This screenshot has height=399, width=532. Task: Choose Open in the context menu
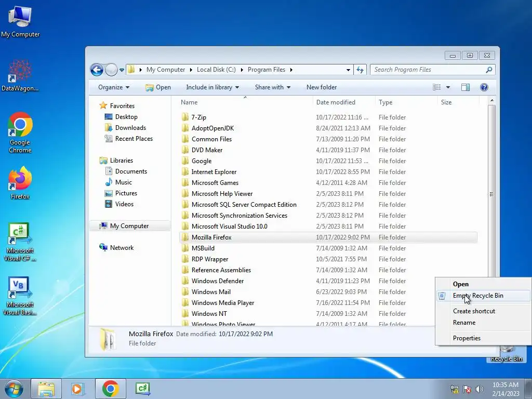tap(483, 284)
